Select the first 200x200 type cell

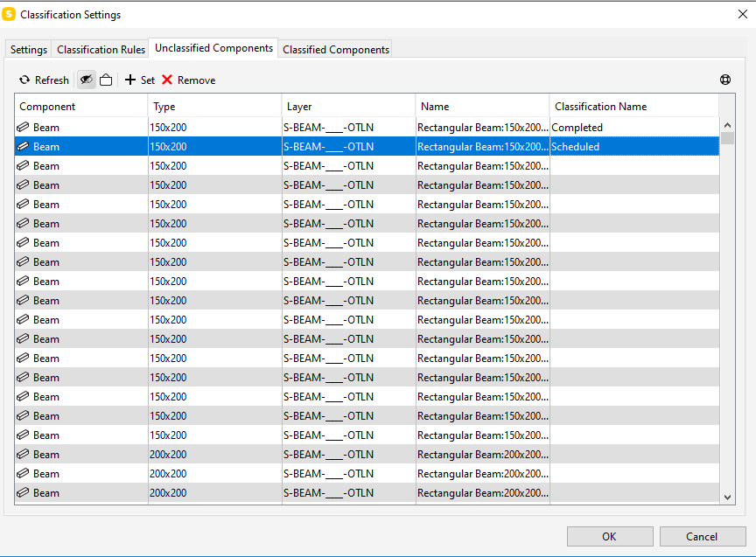(x=215, y=455)
